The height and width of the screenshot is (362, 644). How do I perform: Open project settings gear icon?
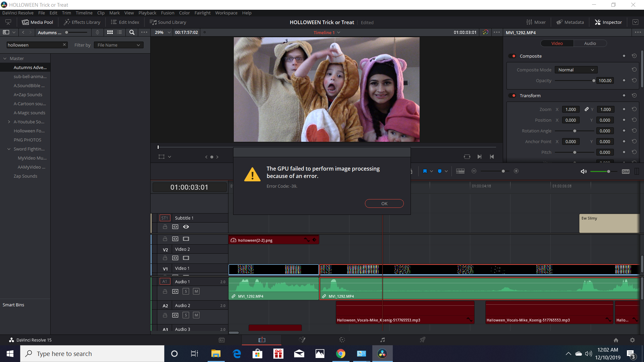632,340
